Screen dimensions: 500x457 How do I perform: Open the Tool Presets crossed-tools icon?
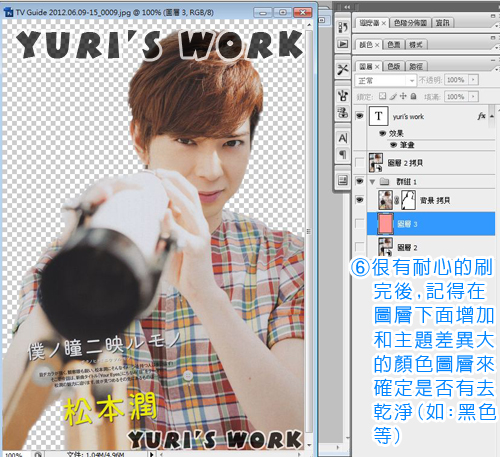(x=343, y=70)
